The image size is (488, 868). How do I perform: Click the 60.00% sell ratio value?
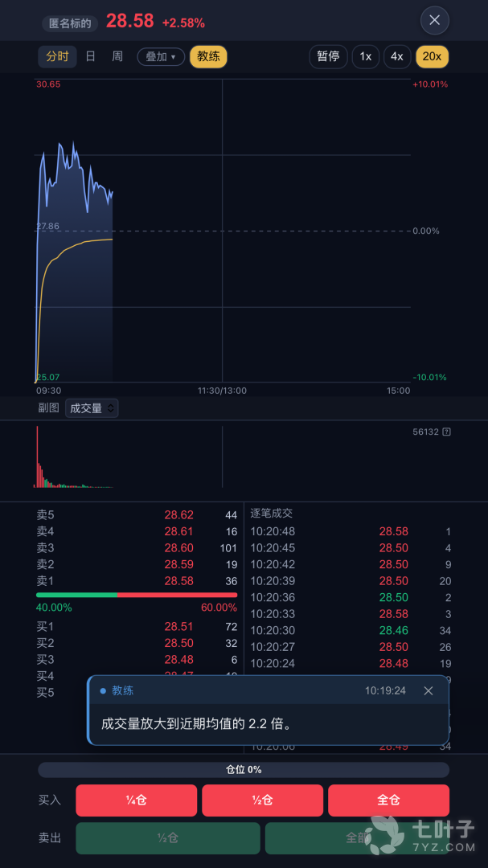219,608
